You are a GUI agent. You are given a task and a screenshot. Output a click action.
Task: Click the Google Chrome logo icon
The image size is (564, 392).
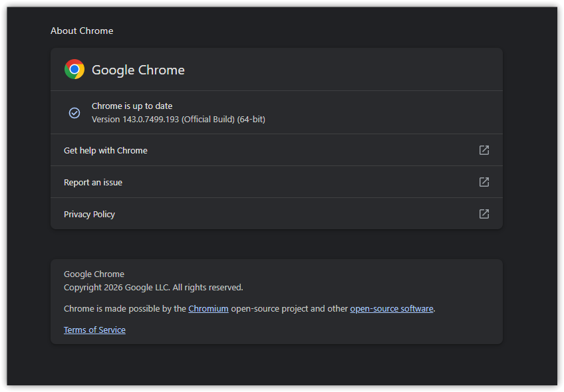click(x=74, y=70)
